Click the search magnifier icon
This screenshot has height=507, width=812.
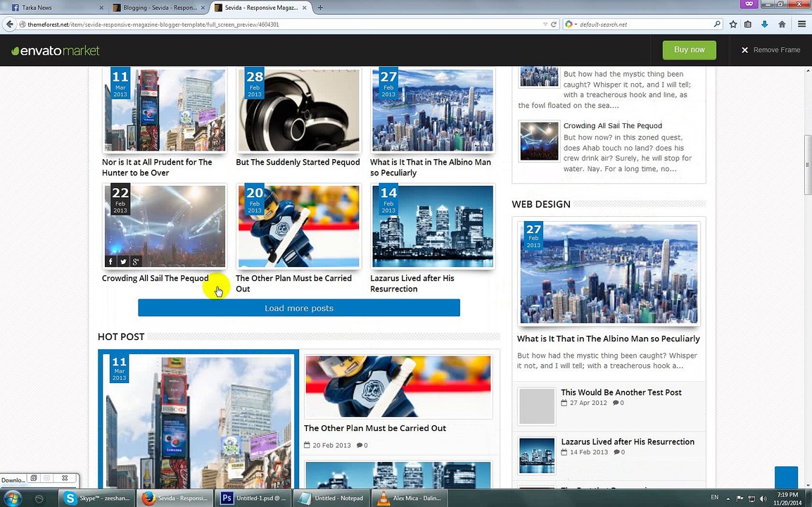click(717, 24)
